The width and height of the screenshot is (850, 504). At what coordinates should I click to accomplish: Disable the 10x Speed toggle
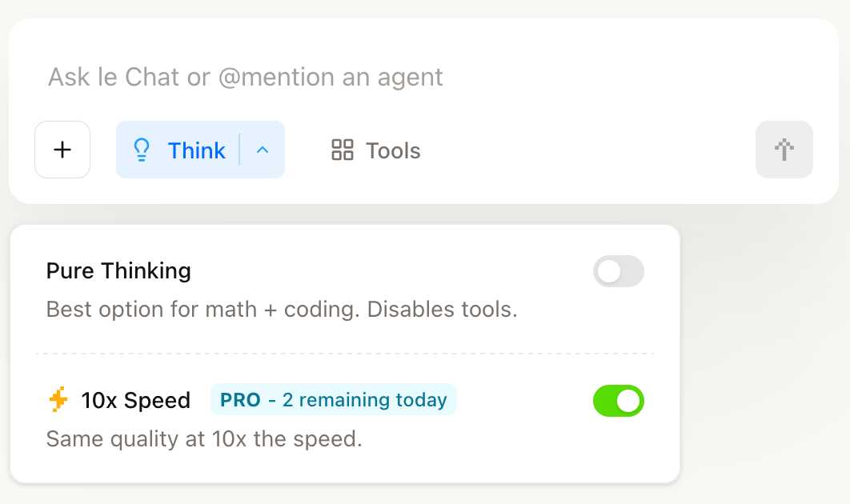point(618,400)
